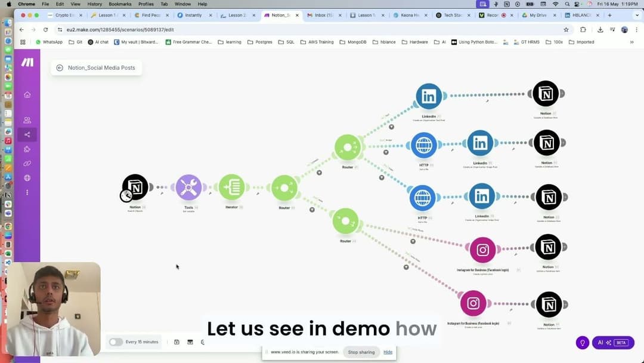Image resolution: width=644 pixels, height=363 pixels.
Task: Click the Make home icon in sidebar
Action: [27, 94]
